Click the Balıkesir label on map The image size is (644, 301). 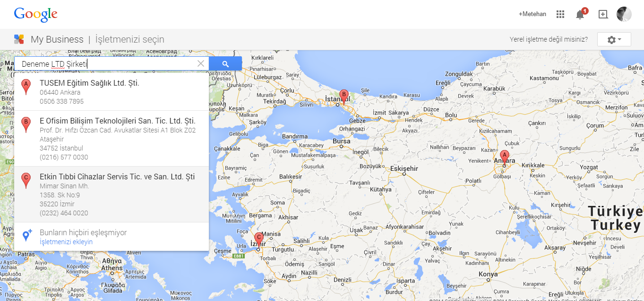[291, 177]
